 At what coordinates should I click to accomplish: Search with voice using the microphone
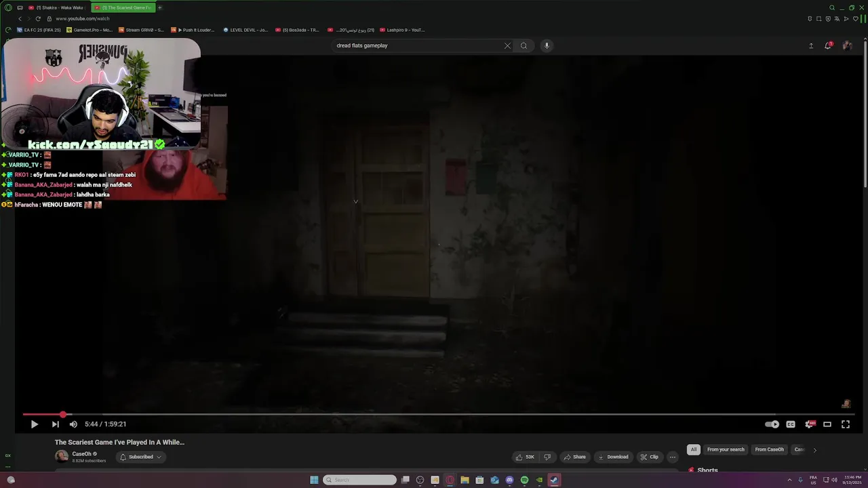547,45
